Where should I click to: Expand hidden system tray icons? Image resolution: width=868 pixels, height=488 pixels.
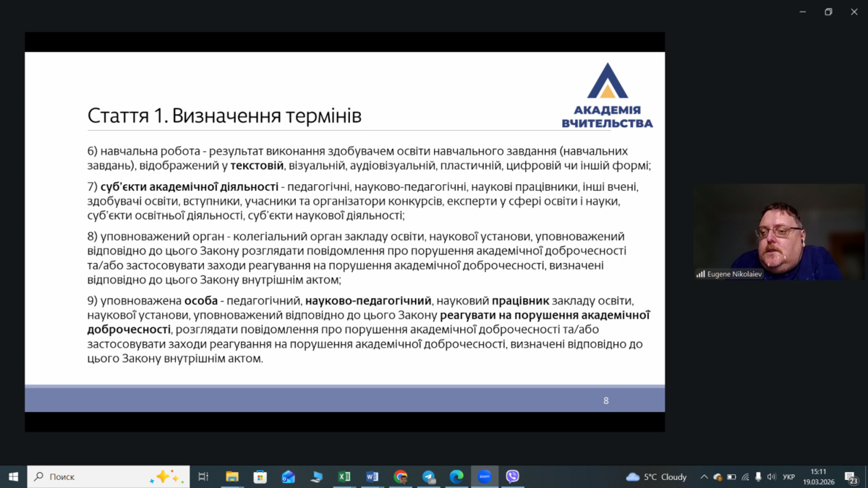pyautogui.click(x=704, y=477)
